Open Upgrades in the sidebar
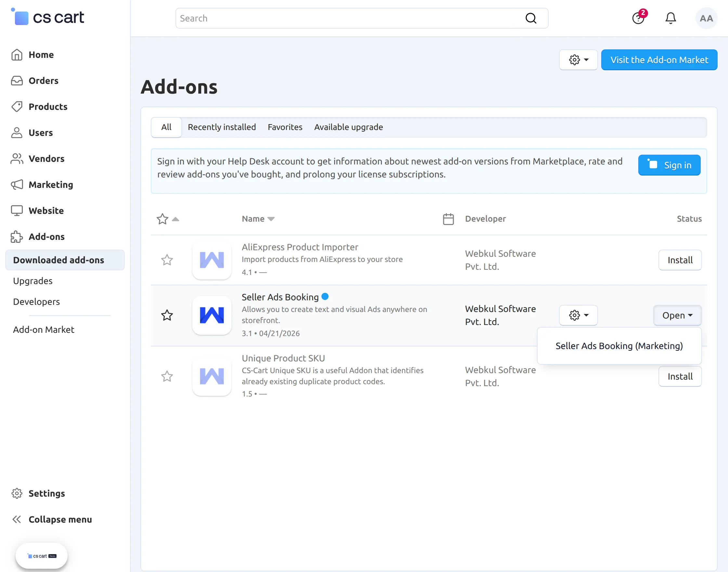Screen dimensions: 728x572 (x=33, y=281)
